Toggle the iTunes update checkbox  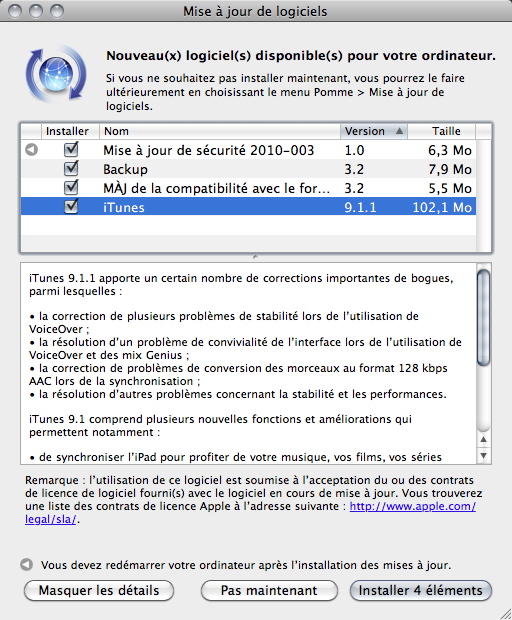point(71,206)
